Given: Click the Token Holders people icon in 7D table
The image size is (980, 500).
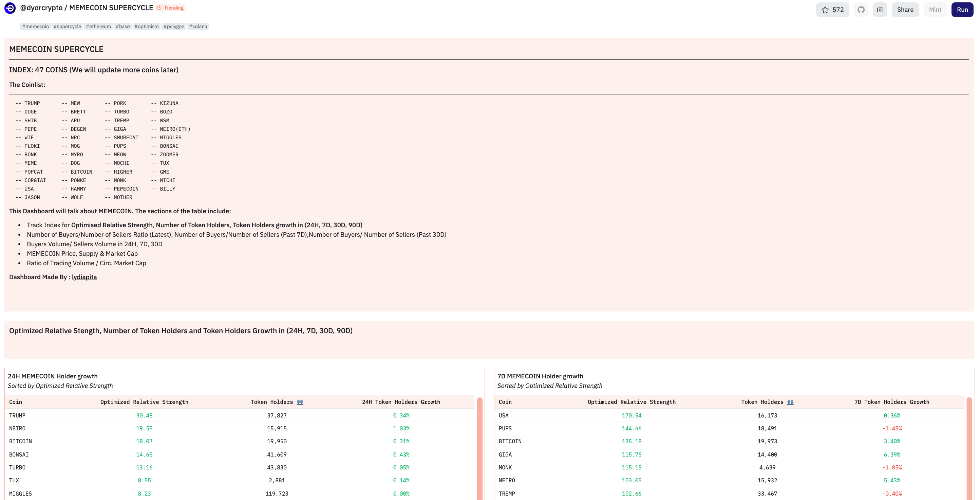Looking at the screenshot, I should [x=790, y=402].
